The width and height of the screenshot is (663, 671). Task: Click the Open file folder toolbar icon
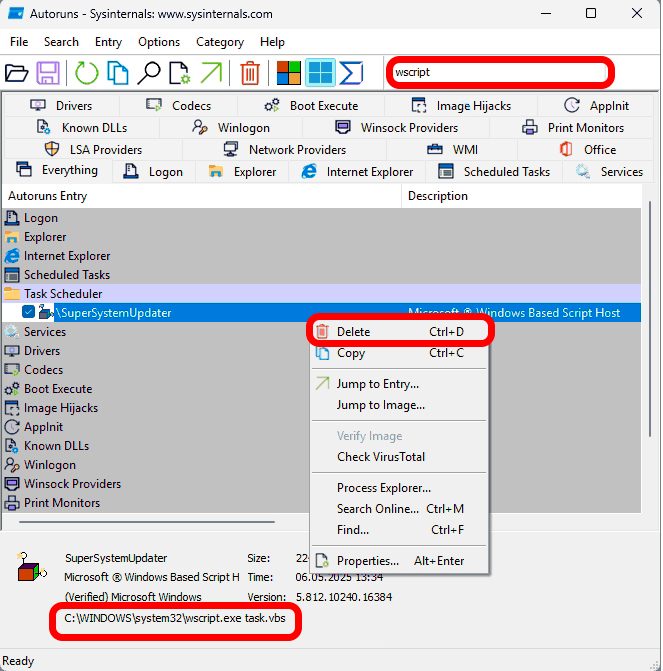pyautogui.click(x=17, y=73)
